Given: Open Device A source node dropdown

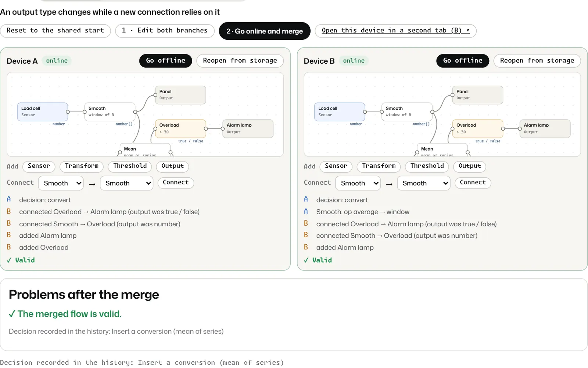Looking at the screenshot, I should coord(61,183).
